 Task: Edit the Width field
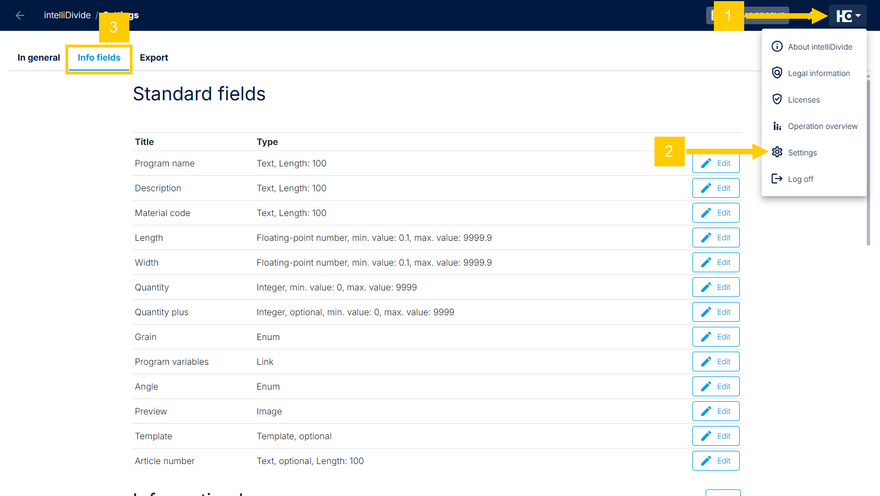pyautogui.click(x=716, y=262)
